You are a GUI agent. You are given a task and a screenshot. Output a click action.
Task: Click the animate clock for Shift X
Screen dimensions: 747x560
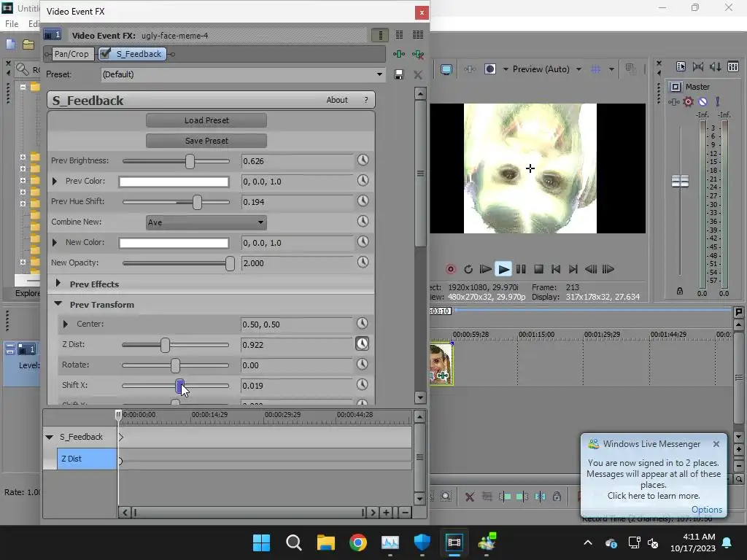pyautogui.click(x=362, y=385)
